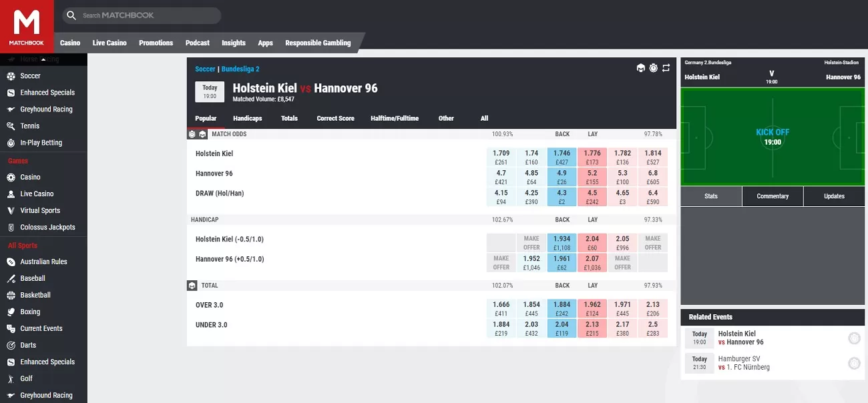Image resolution: width=868 pixels, height=403 pixels.
Task: Click Darts target icon in sidebar
Action: [x=11, y=346]
